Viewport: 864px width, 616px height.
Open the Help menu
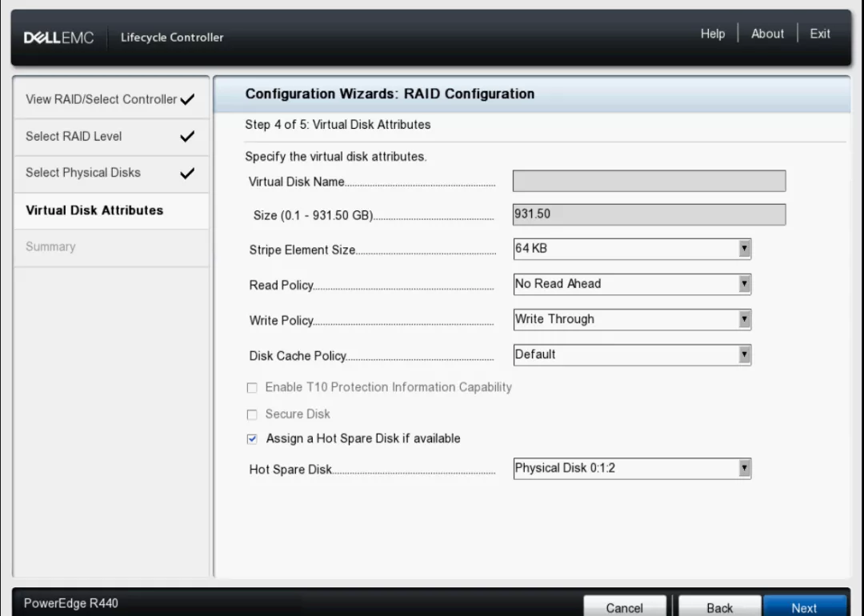pos(713,34)
